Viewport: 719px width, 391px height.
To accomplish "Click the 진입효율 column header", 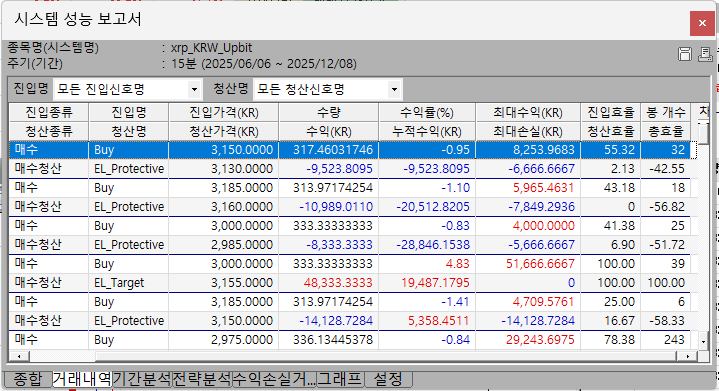I will point(611,112).
